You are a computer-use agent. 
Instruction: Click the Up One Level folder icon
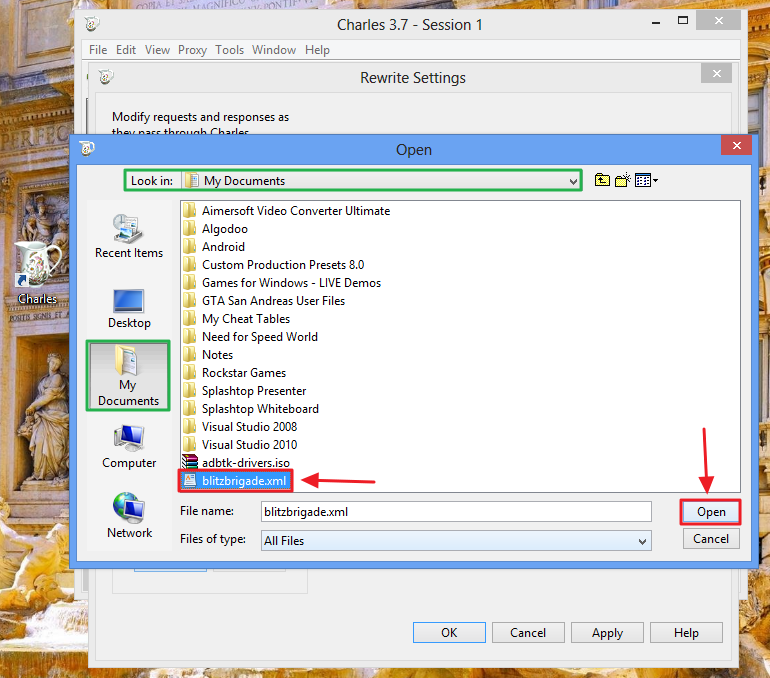point(602,180)
